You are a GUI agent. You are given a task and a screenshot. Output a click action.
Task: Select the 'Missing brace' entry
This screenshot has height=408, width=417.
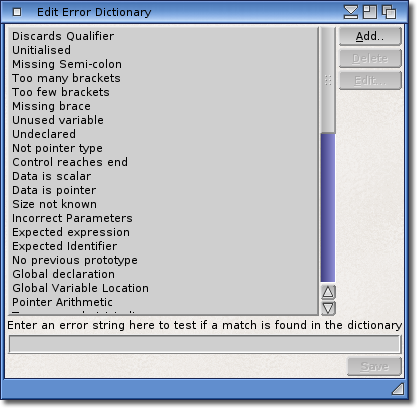point(162,106)
